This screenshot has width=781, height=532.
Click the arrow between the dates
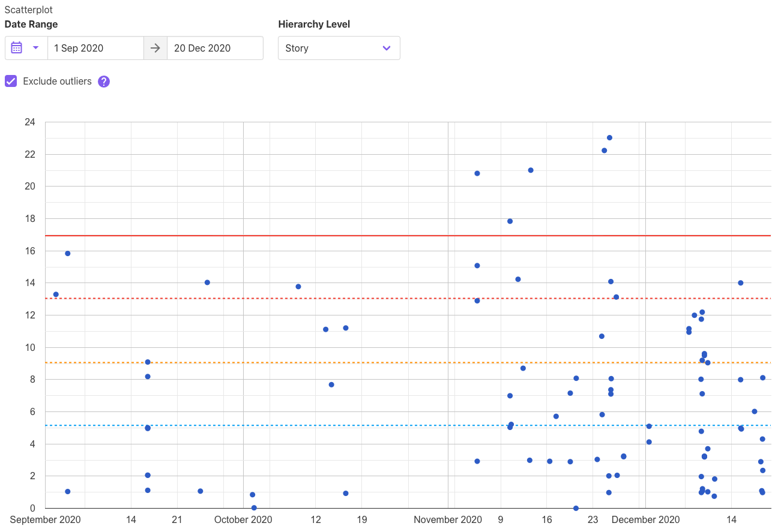155,48
